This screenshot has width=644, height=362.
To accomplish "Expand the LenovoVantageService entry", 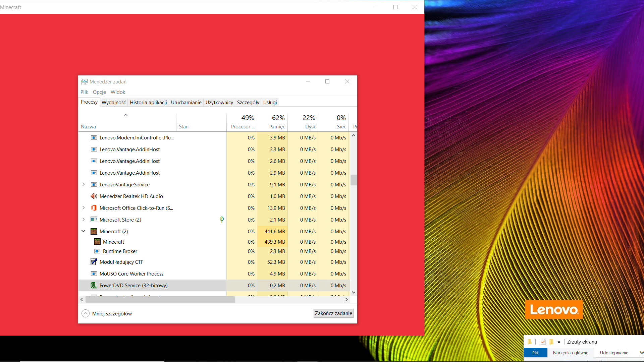I will [x=84, y=184].
